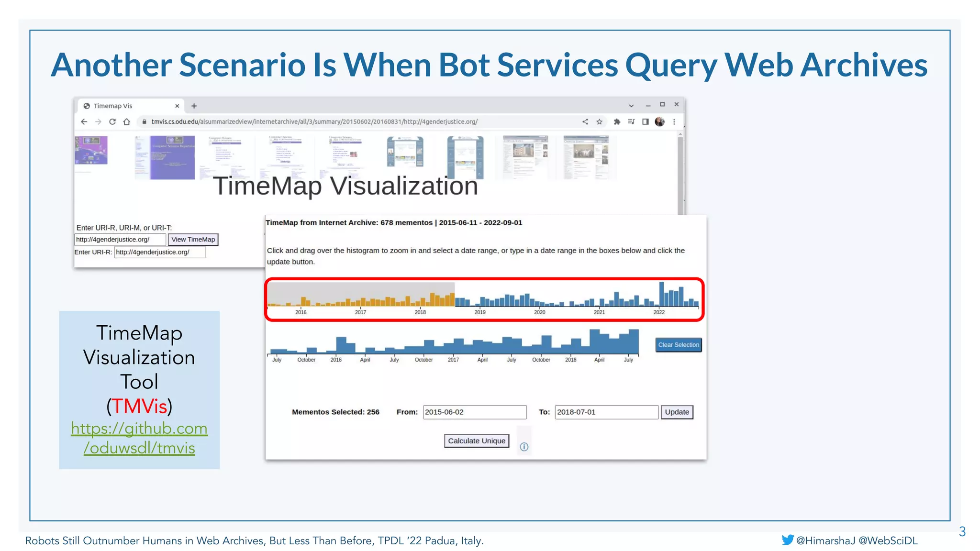Close the Timemap Vis tab
Screen dimensions: 980x551
177,106
